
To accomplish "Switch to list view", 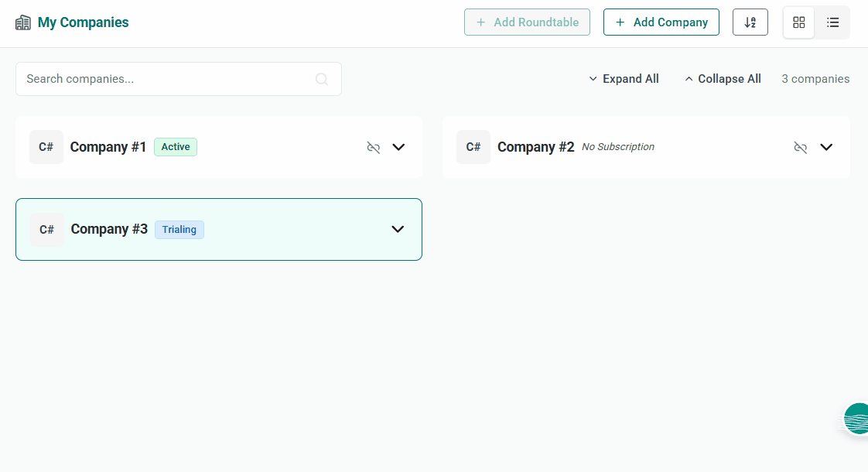I will coord(832,22).
